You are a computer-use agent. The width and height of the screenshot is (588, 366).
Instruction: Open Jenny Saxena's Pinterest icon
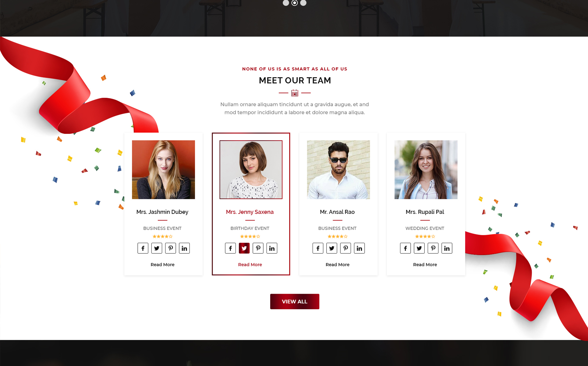pyautogui.click(x=258, y=248)
